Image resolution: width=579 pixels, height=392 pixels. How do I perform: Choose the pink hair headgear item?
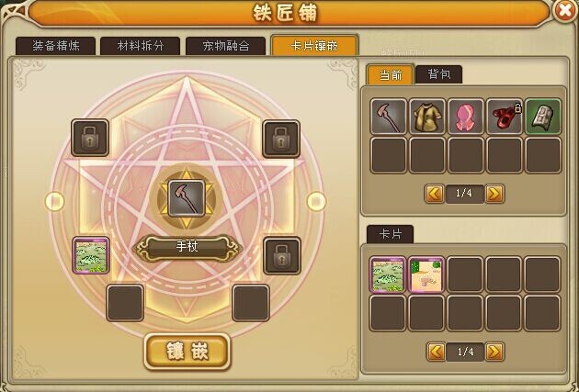coord(466,117)
